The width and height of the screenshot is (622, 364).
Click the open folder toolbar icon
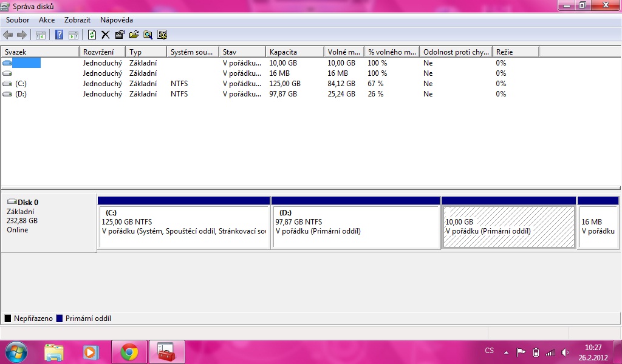(134, 35)
